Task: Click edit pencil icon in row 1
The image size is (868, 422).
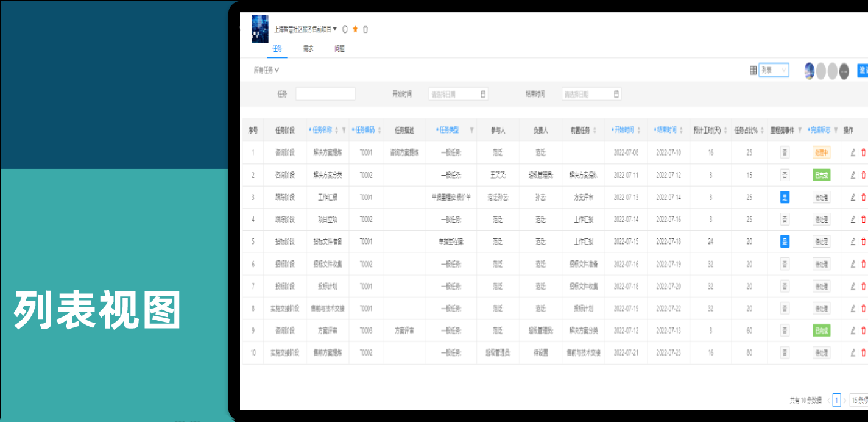Action: click(x=853, y=152)
